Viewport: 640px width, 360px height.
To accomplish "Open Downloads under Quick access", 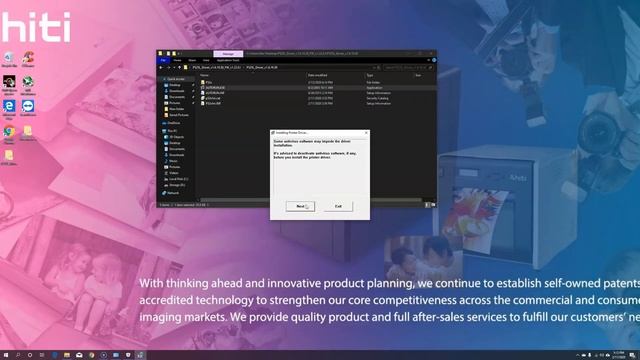I will (x=176, y=91).
